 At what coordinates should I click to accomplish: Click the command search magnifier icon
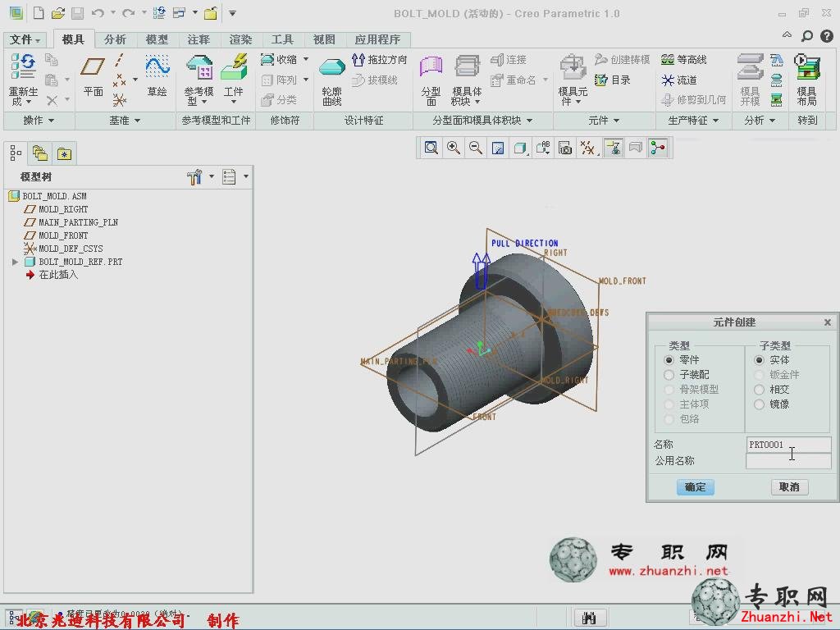tap(807, 36)
